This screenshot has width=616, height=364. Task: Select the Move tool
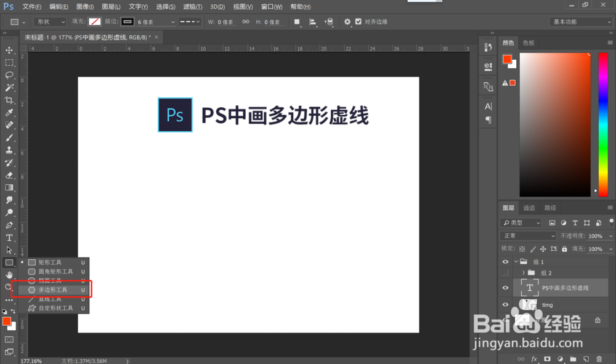tap(9, 51)
